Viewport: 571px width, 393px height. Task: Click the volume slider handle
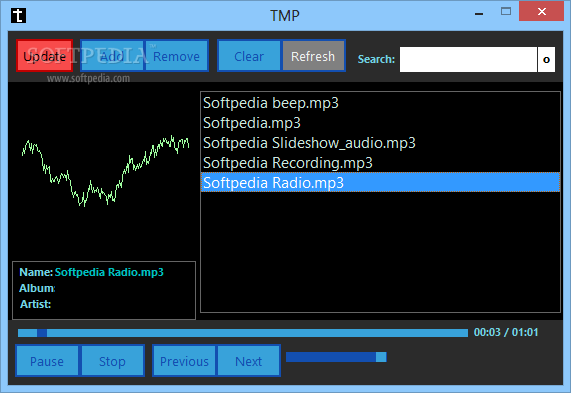(x=381, y=357)
